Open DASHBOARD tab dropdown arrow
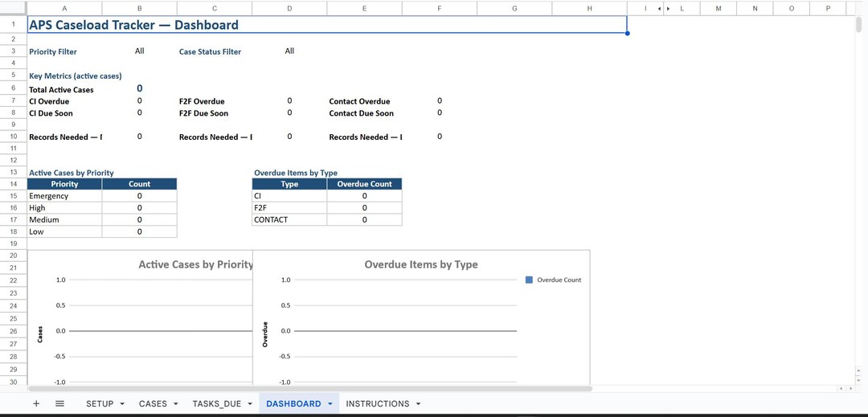 click(330, 404)
